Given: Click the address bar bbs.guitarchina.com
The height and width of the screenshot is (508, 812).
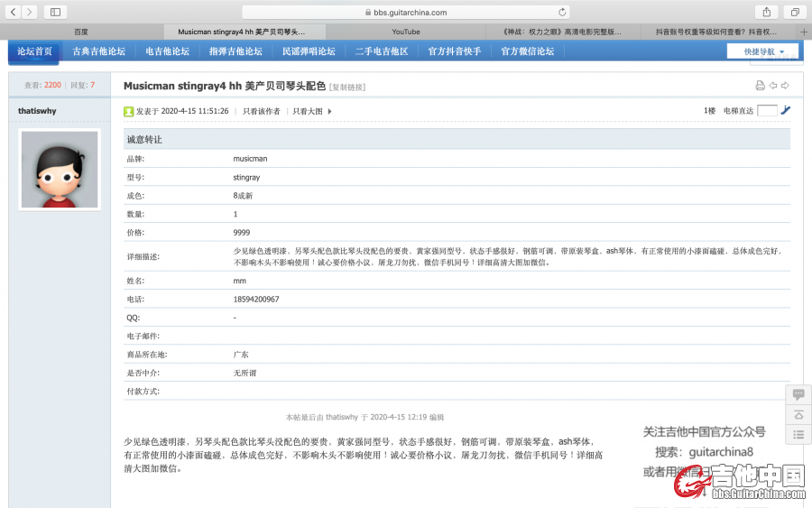Looking at the screenshot, I should (x=405, y=12).
